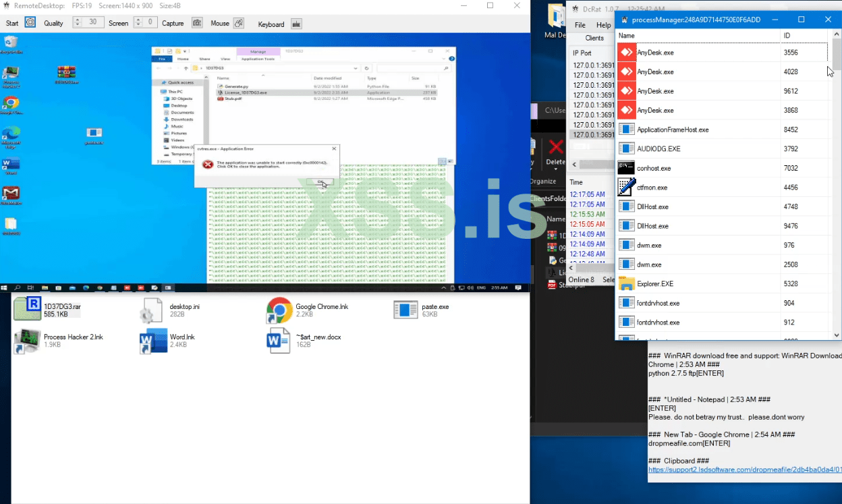
Task: Select the ~$art_new.docx document icon
Action: point(278,341)
